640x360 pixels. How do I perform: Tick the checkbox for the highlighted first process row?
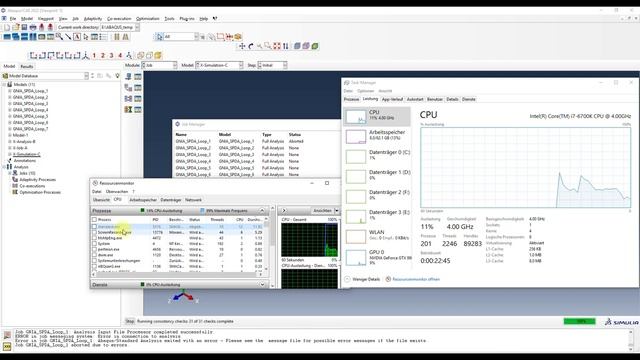pyautogui.click(x=94, y=227)
